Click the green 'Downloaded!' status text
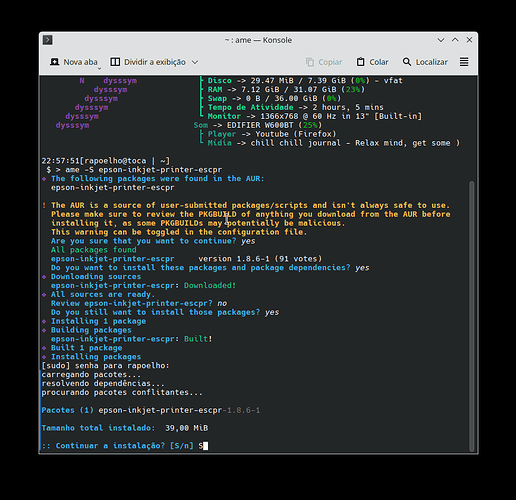Viewport: 516px width, 500px height. tap(210, 286)
